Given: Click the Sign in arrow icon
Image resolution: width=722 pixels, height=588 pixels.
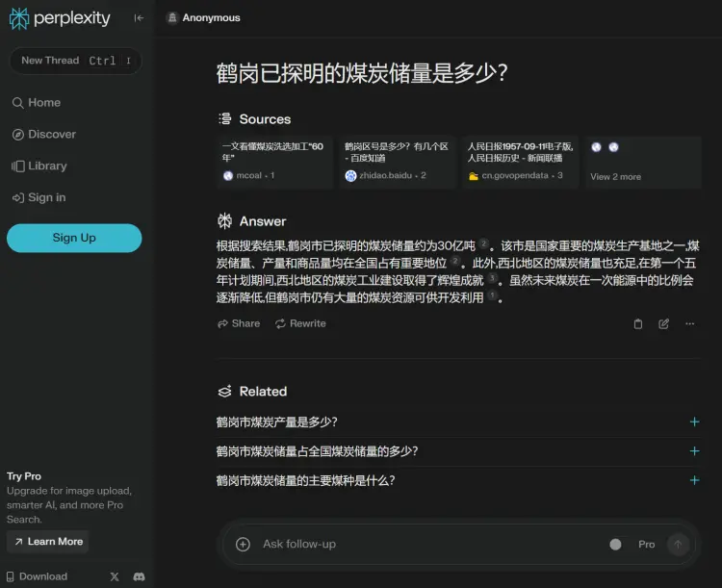Looking at the screenshot, I should tap(17, 198).
